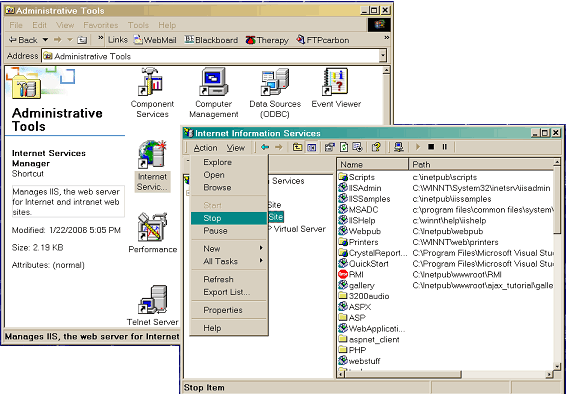Click the IIS toolbar Refresh icon

point(344,147)
